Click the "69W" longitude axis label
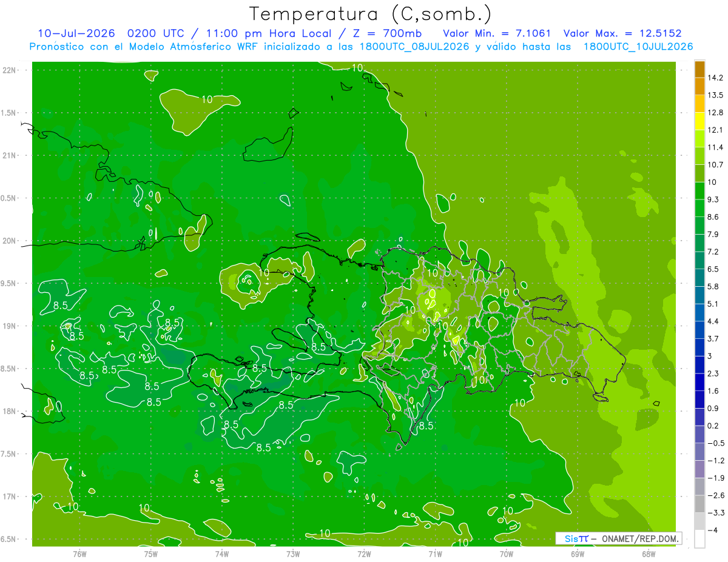This screenshot has height=562, width=728. (578, 554)
